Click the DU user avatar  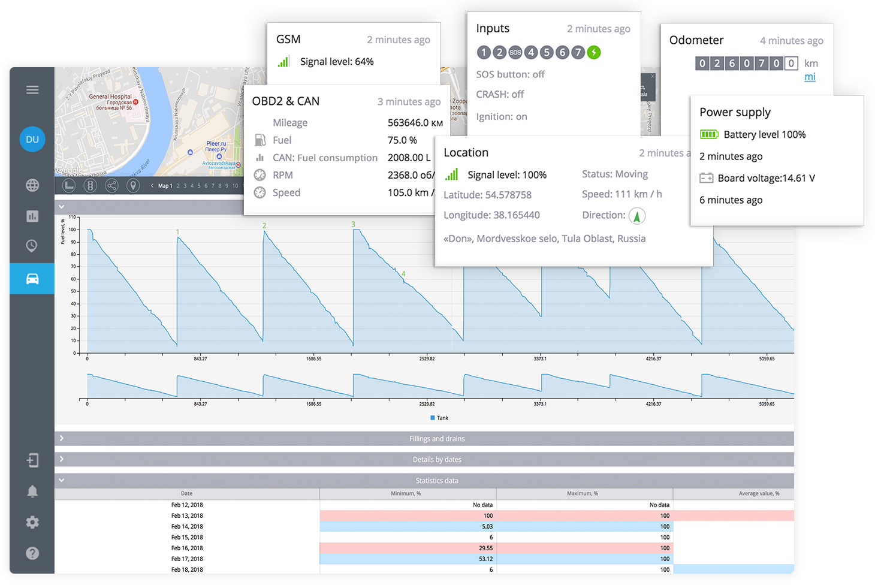click(32, 140)
